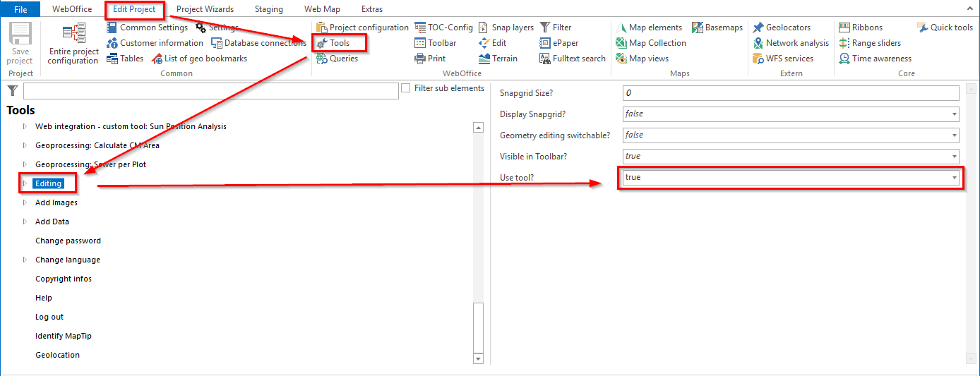
Task: Click tools list scroll down arrow
Action: [478, 359]
